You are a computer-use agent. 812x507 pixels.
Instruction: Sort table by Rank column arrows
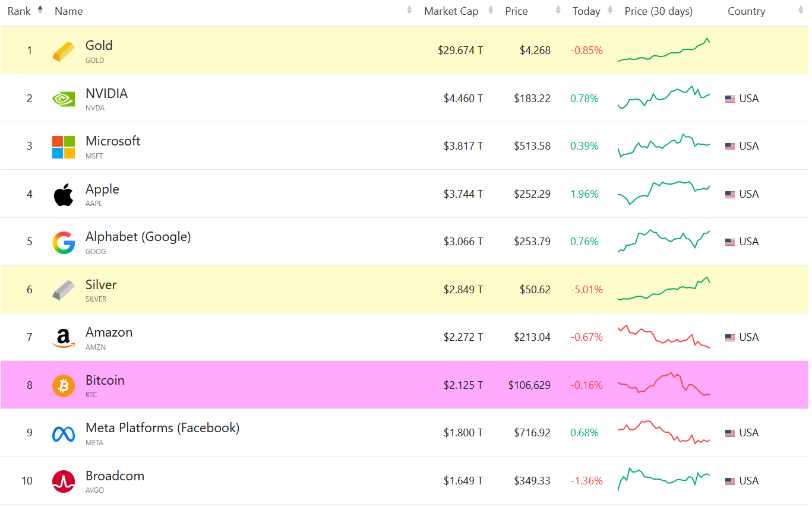click(40, 10)
